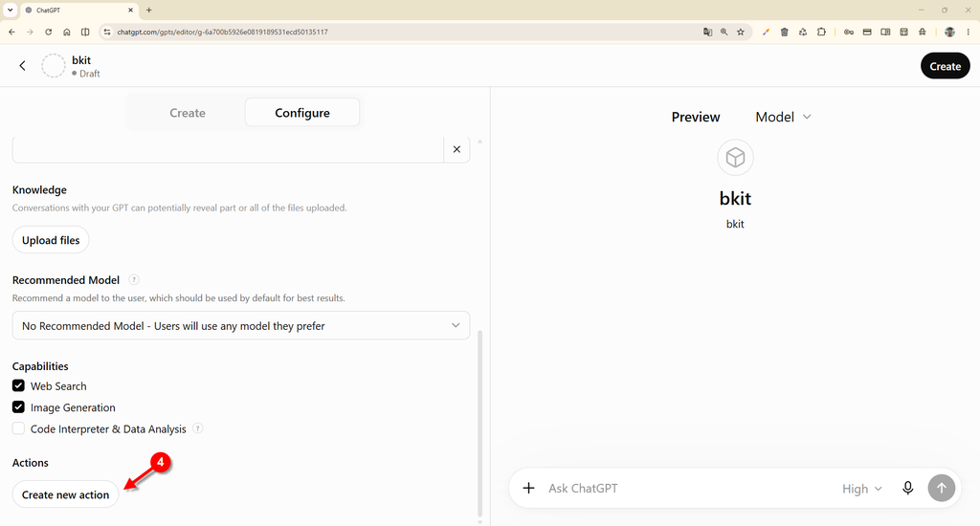This screenshot has width=980, height=526.
Task: Open the browser three-dot menu
Action: pos(969,32)
